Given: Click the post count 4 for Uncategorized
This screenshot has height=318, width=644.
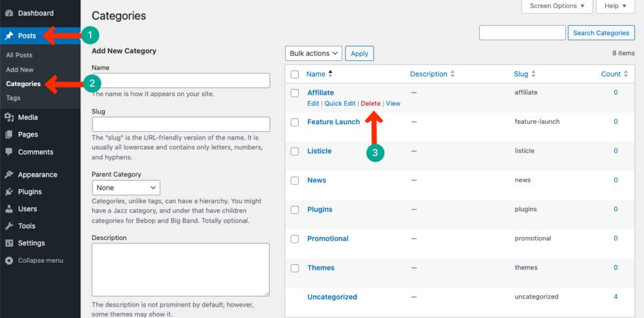Looking at the screenshot, I should 615,297.
